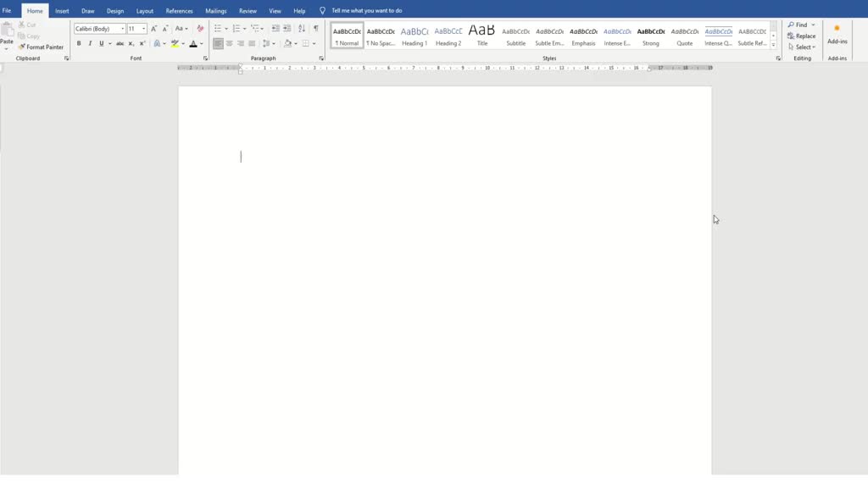Click the Paste clipboard icon
This screenshot has width=868, height=488.
7,30
